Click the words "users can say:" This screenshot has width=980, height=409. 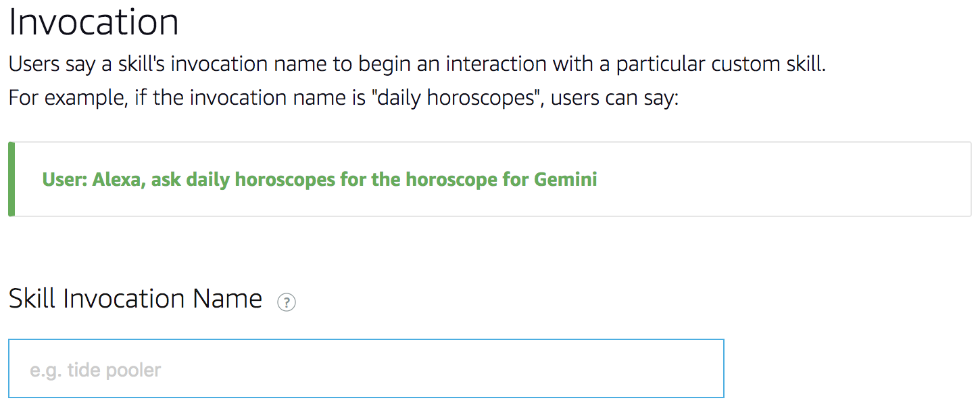click(614, 99)
